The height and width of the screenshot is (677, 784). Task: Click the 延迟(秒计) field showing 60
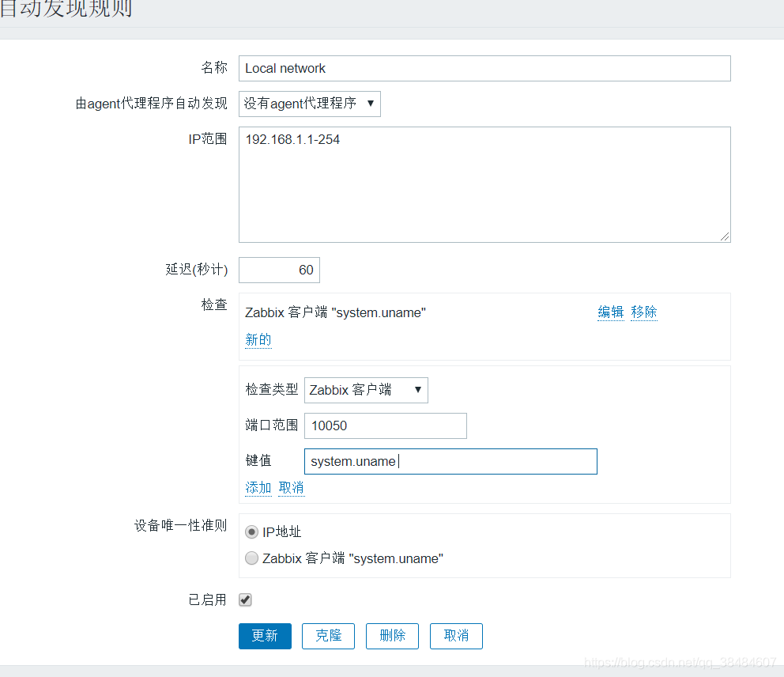point(279,270)
